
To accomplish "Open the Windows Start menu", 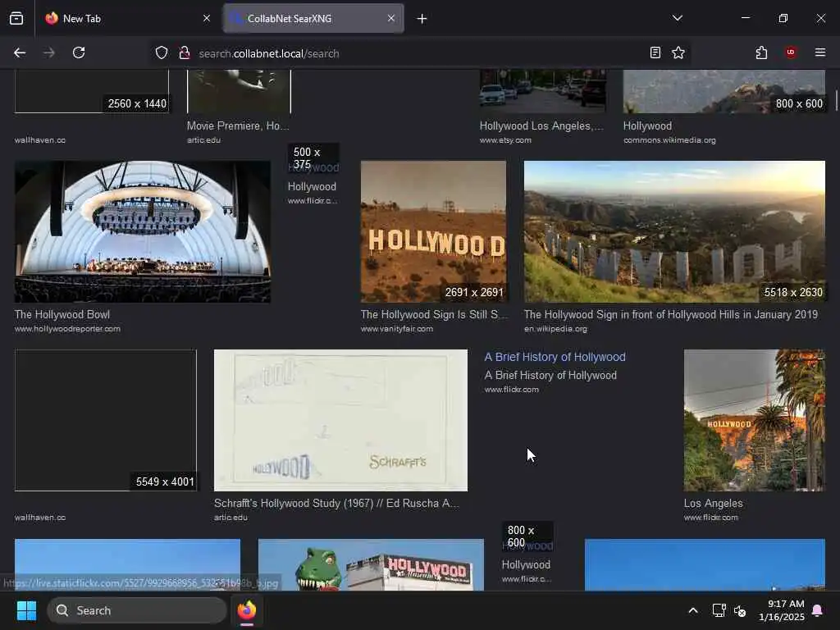I will pyautogui.click(x=26, y=610).
